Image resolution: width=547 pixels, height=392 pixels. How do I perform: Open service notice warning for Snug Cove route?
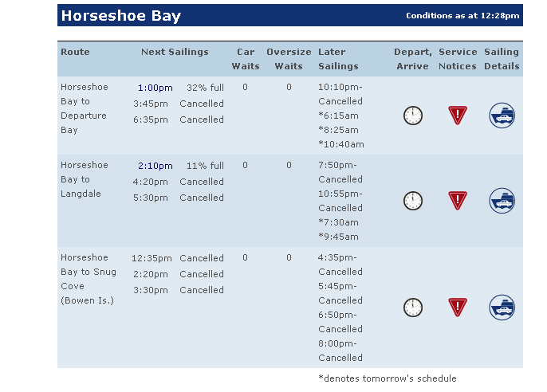[458, 307]
